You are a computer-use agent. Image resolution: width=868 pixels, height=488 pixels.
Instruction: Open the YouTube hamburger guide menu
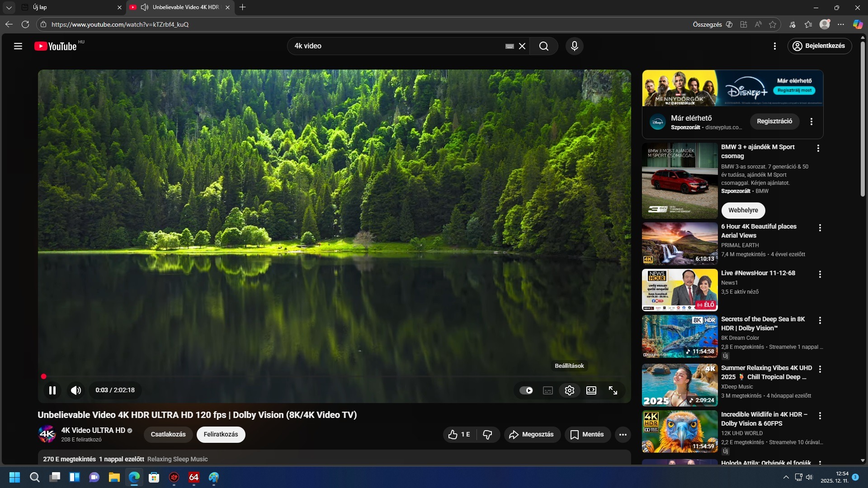coord(18,46)
